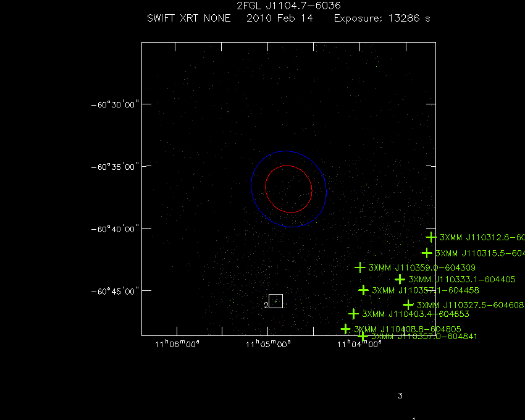Viewport: 525px width, 420px height.
Task: Select the label 3XMM J110327.5-604608
Action: 470,305
